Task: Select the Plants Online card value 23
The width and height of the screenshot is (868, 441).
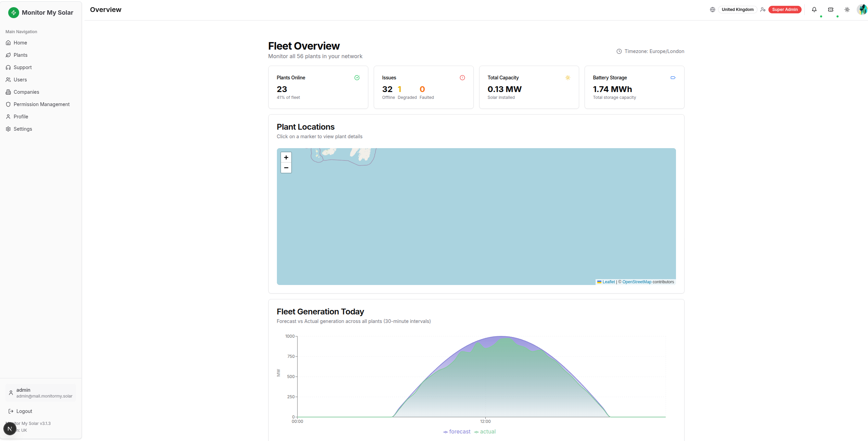Action: tap(282, 89)
